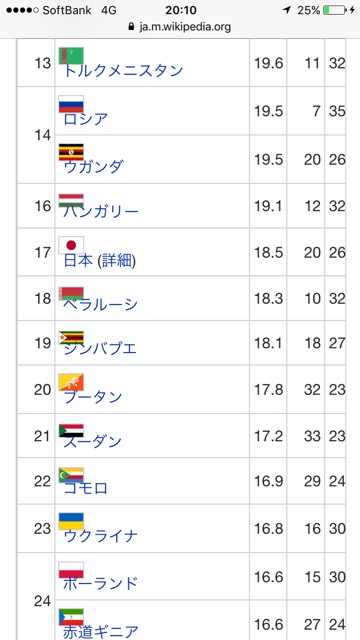This screenshot has height=640, width=360.
Task: Follow the 赤道ギニア link
Action: (101, 632)
